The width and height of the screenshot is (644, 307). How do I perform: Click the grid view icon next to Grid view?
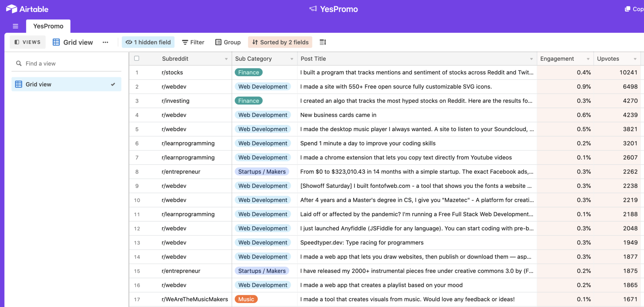point(56,42)
